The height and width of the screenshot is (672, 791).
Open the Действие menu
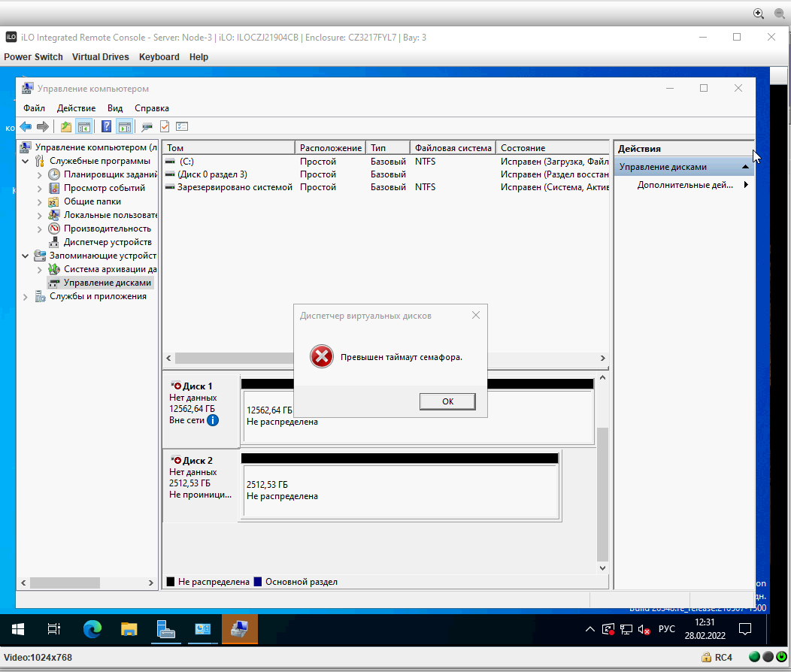[x=76, y=108]
